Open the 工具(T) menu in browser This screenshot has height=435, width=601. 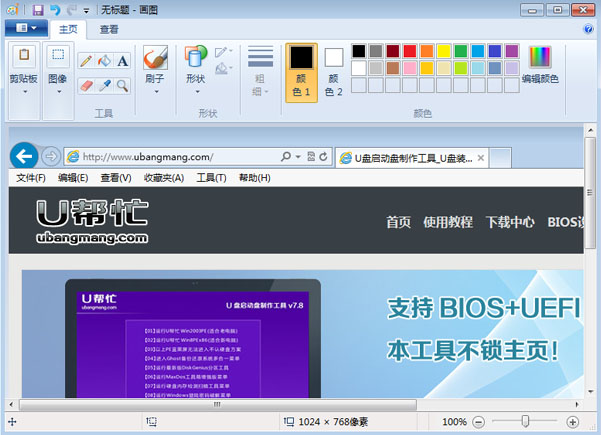point(212,178)
